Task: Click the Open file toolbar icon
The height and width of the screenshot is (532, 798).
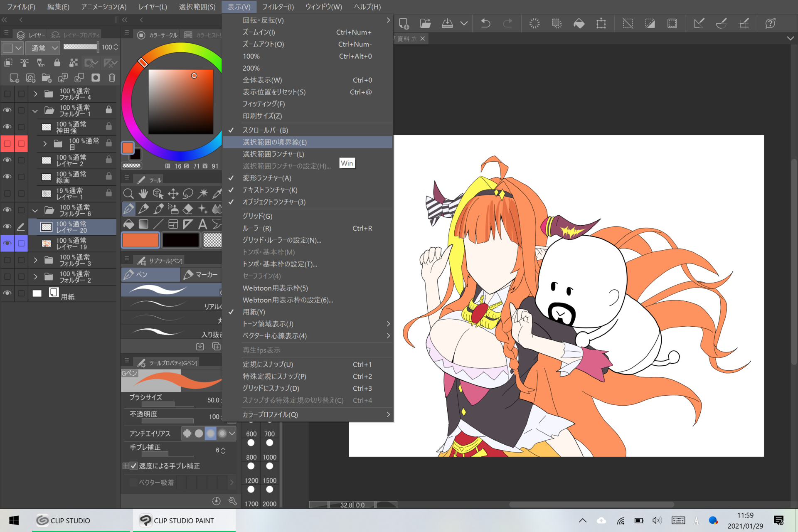Action: (x=425, y=23)
